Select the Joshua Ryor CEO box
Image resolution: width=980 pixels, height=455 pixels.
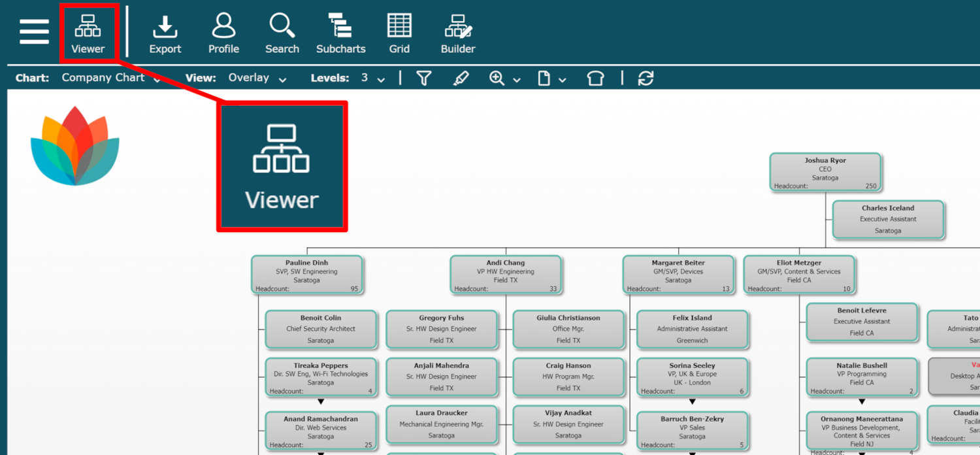825,173
